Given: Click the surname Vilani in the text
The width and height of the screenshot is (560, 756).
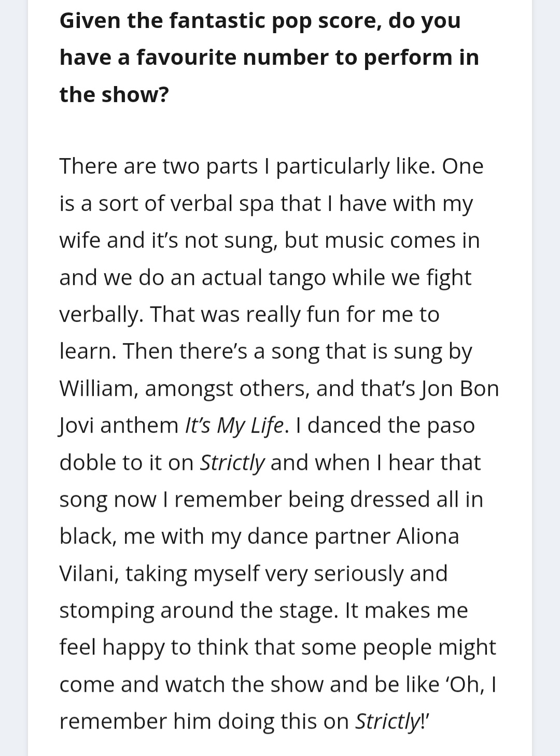Looking at the screenshot, I should point(88,573).
